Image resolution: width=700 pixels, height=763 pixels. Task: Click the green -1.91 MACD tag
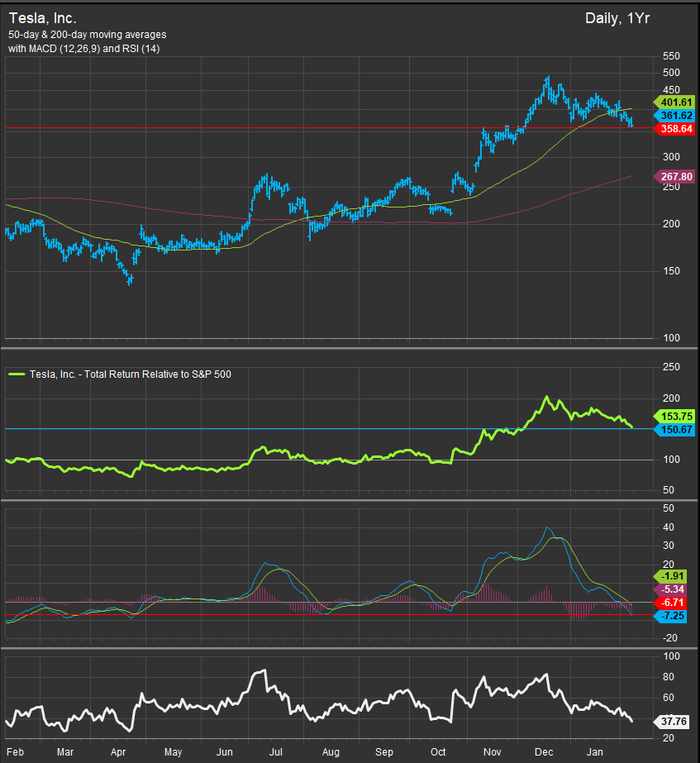coord(671,576)
